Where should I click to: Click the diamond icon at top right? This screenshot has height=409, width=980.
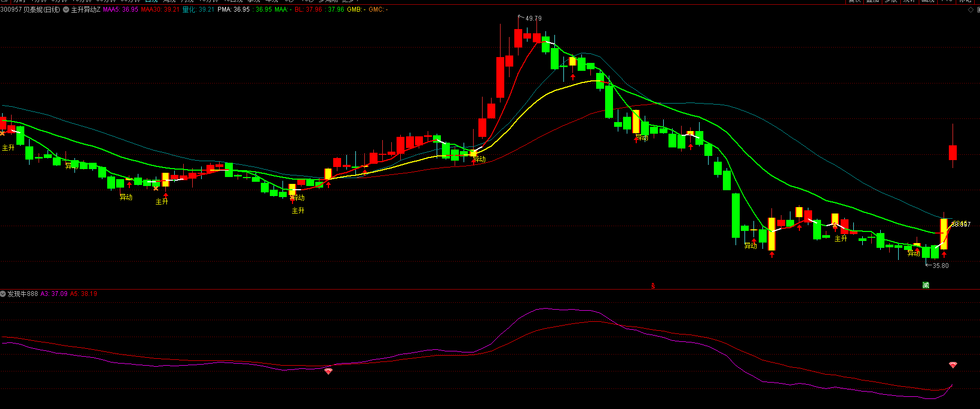[x=970, y=10]
